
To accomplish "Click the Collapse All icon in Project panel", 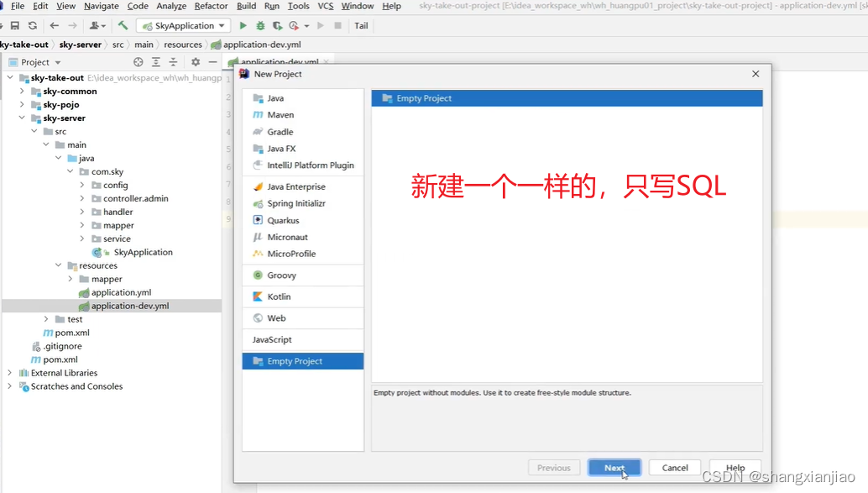I will pos(173,62).
